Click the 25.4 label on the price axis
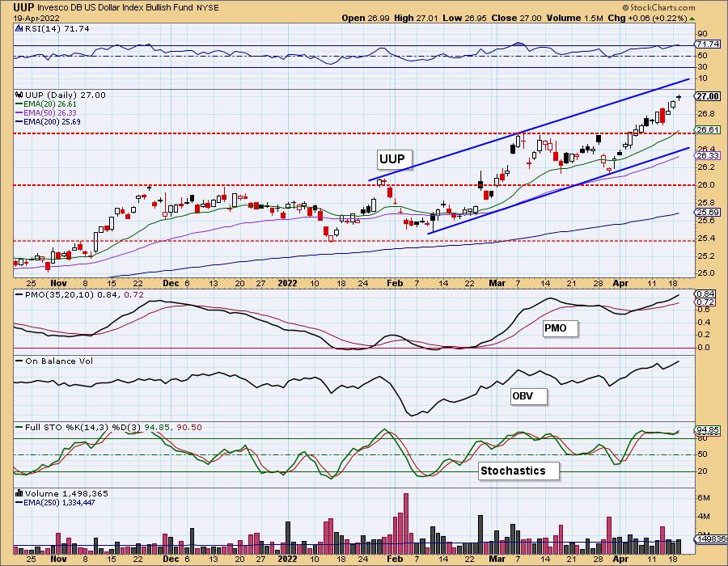 coord(705,239)
